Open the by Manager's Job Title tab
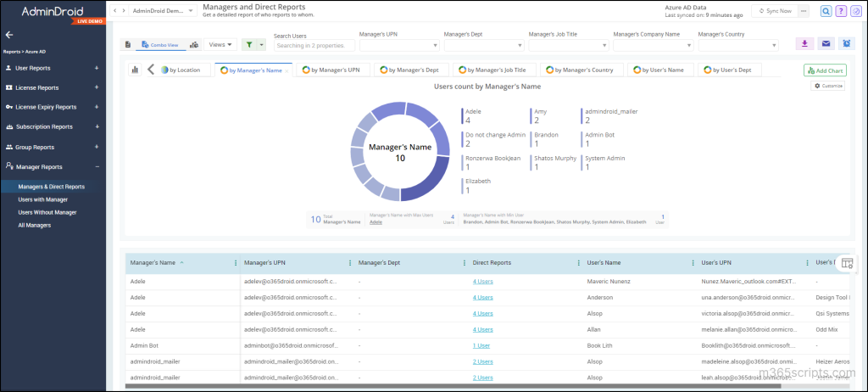868x392 pixels. tap(494, 70)
